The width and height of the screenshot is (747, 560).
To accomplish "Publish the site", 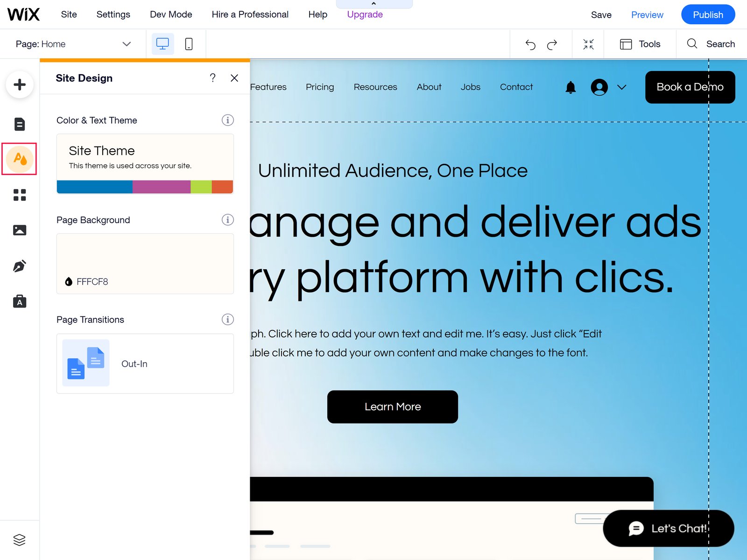I will pos(708,14).
